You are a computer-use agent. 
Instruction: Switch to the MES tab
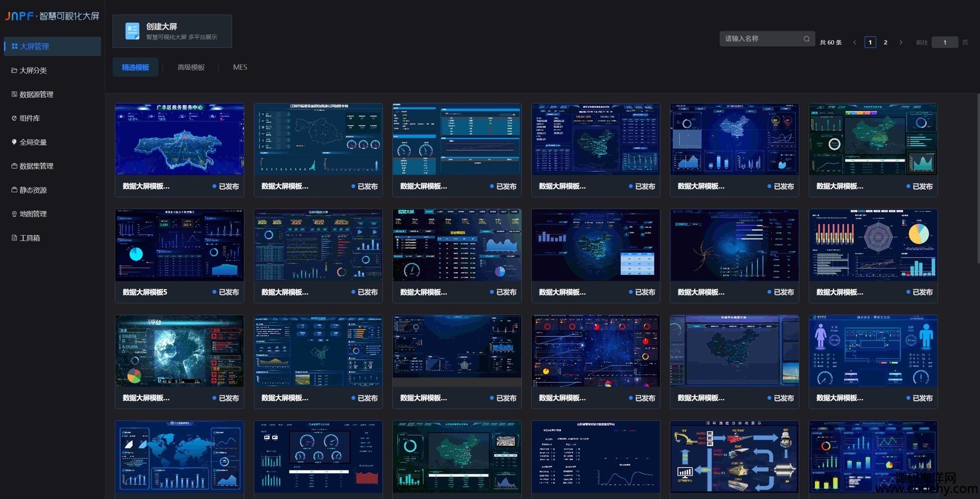pos(240,67)
